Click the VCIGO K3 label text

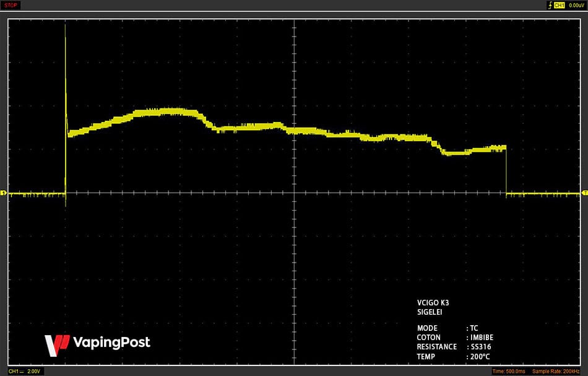pos(433,303)
